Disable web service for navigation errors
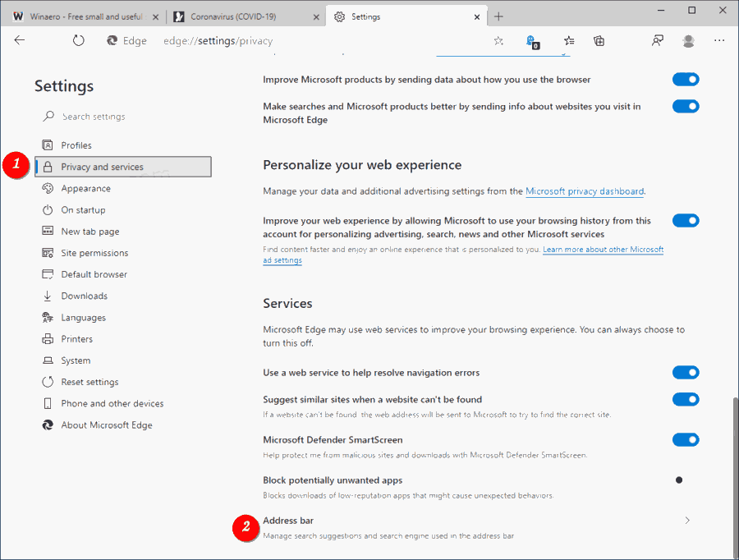 (686, 373)
